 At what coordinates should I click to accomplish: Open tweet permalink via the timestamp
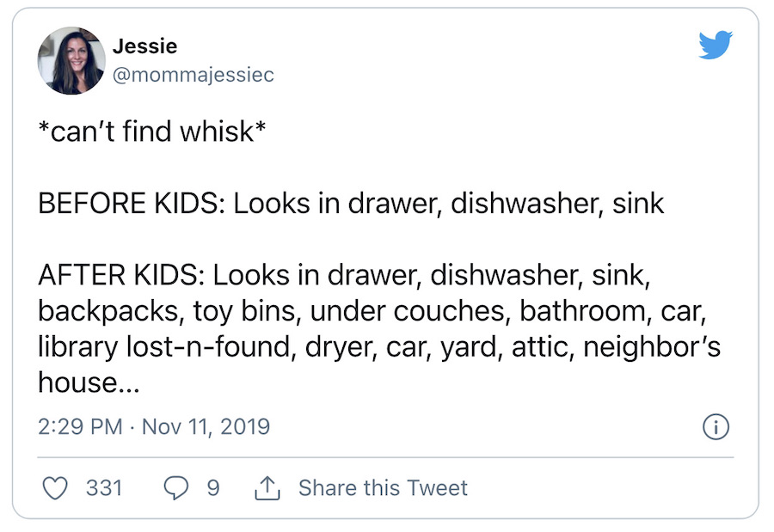point(154,426)
